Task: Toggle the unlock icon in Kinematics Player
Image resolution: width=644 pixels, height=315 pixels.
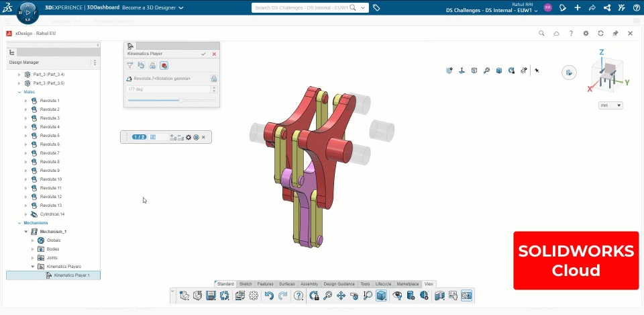Action: [152, 65]
